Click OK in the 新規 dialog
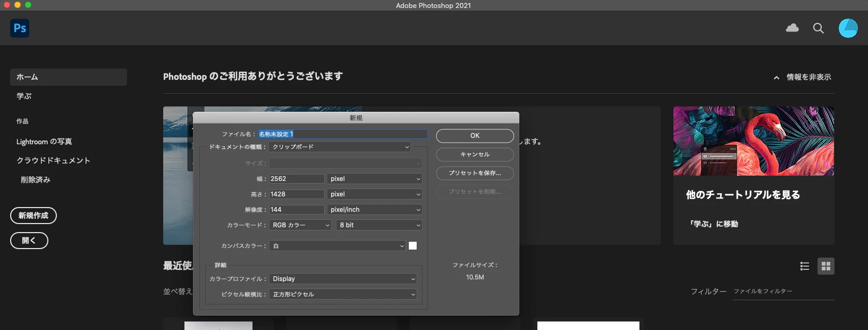Screen dimensions: 868x330 click(x=475, y=136)
